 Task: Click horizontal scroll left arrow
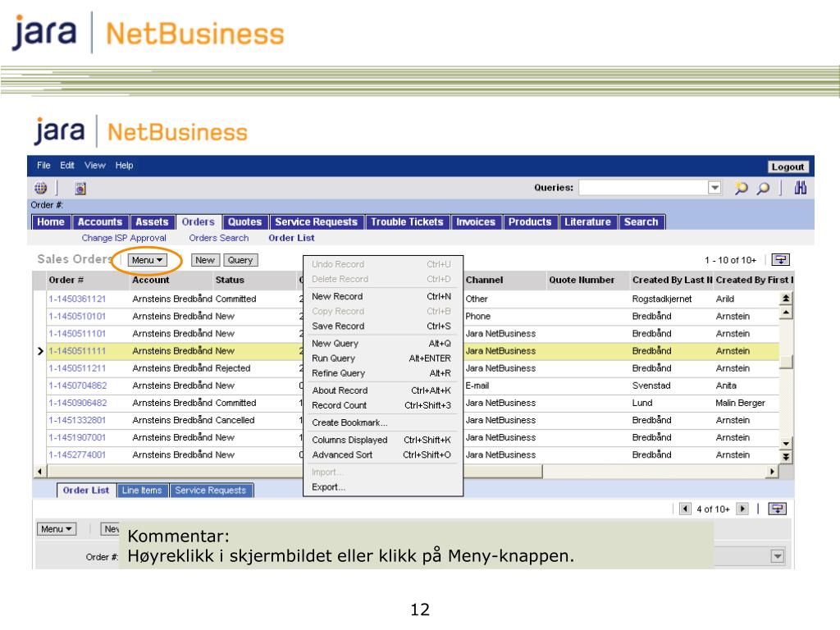pos(40,472)
